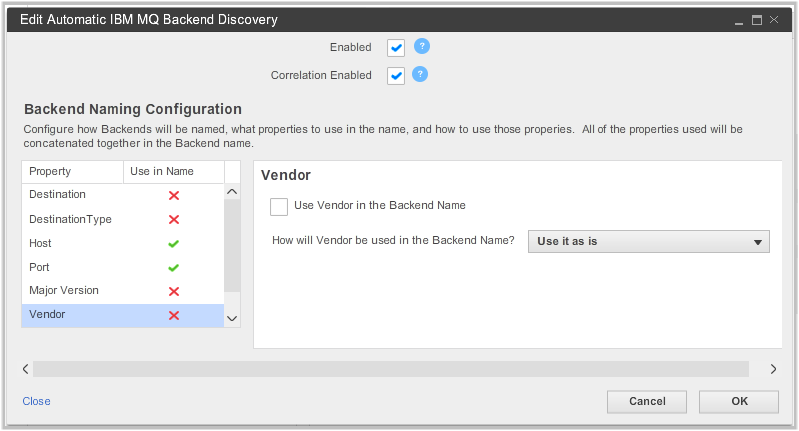This screenshot has height=431, width=799.
Task: Confirm with the OK button
Action: click(x=739, y=401)
